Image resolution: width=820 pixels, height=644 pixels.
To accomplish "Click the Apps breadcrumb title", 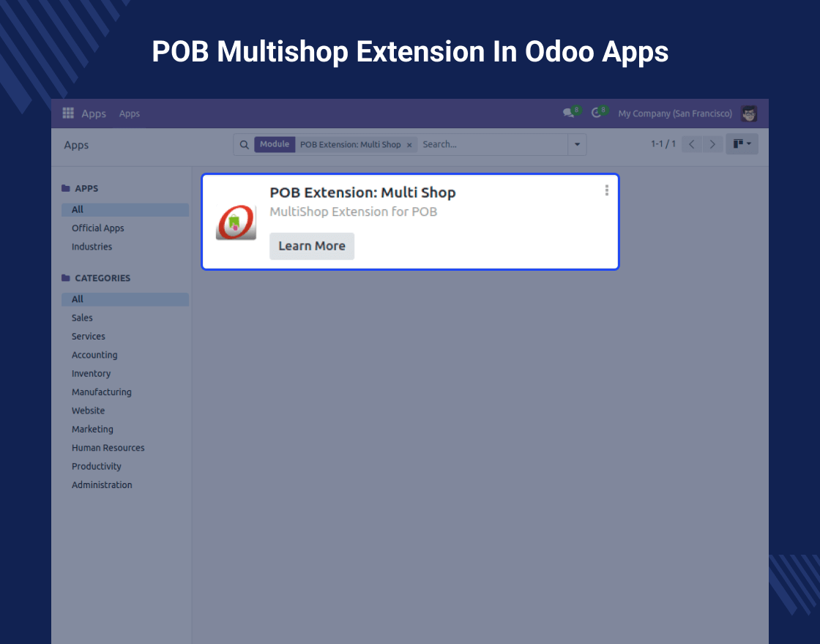I will (x=76, y=146).
